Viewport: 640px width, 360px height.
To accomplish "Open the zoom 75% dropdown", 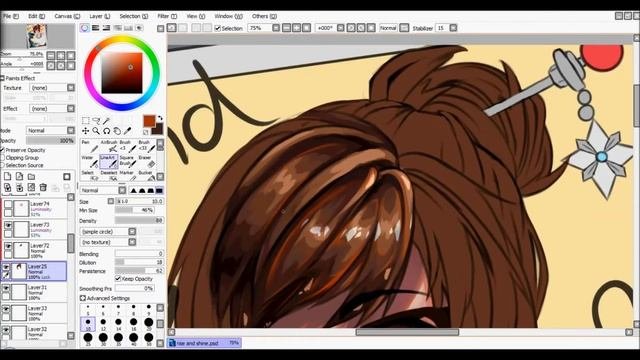I will [x=276, y=28].
